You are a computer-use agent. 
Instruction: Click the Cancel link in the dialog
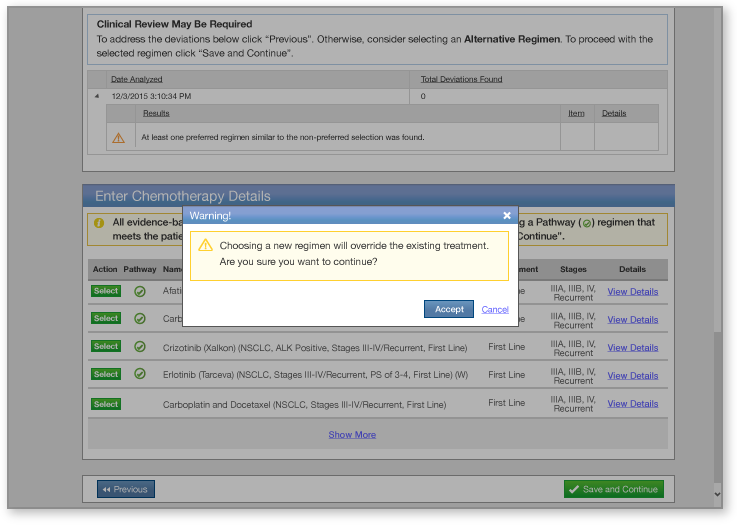[495, 309]
